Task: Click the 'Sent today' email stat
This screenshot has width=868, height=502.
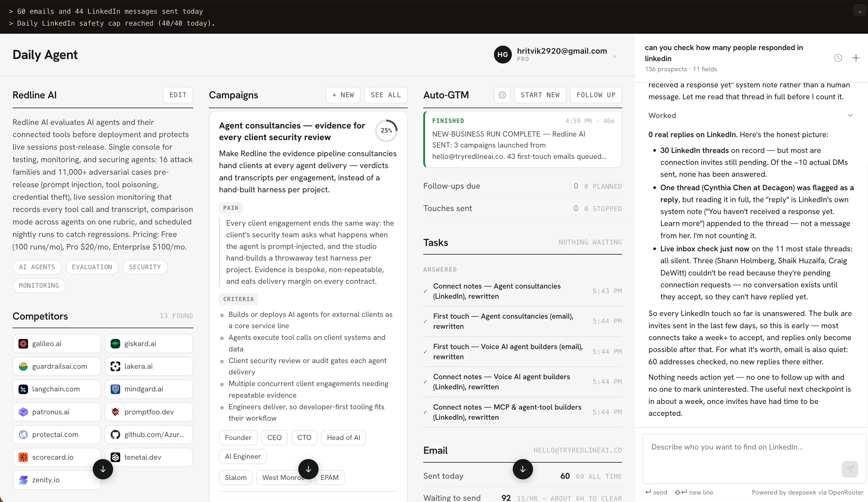Action: click(523, 476)
